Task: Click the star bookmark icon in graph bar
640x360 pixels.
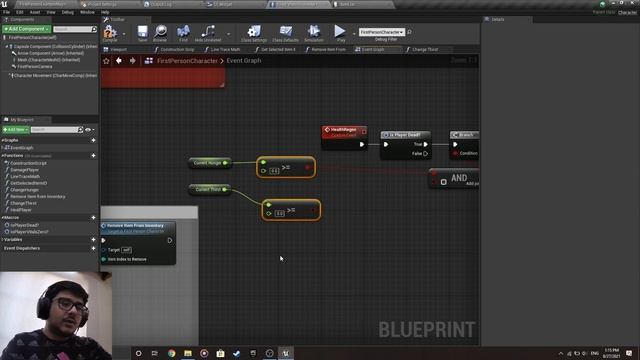Action: (106, 61)
